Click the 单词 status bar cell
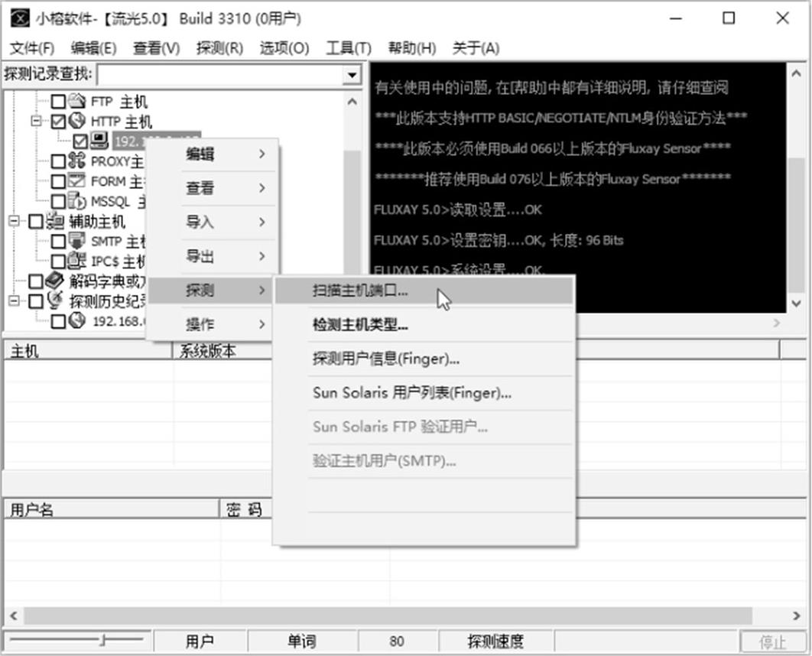Screen dimensions: 812x656 (x=302, y=642)
